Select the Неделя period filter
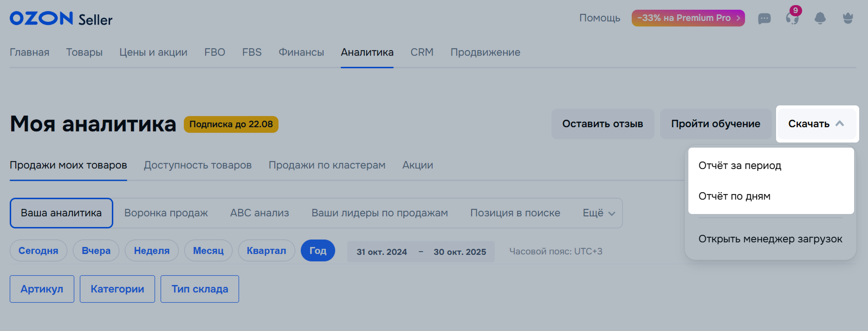 152,251
